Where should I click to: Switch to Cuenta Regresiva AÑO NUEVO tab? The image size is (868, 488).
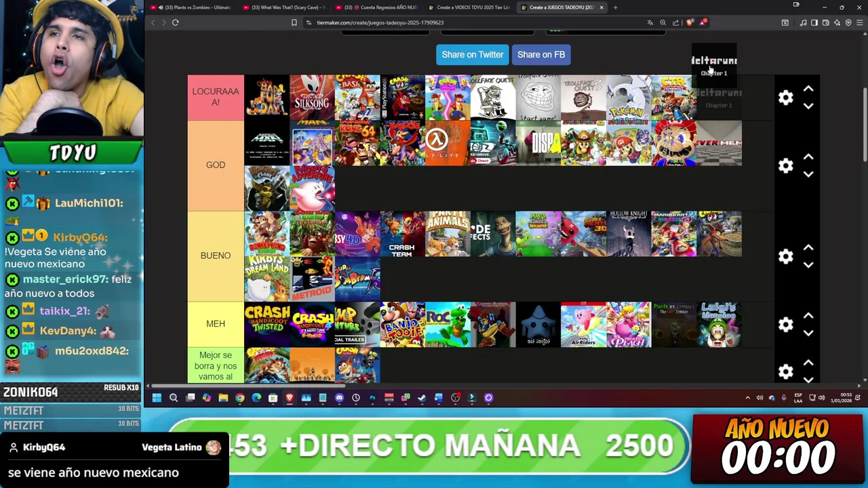[376, 7]
